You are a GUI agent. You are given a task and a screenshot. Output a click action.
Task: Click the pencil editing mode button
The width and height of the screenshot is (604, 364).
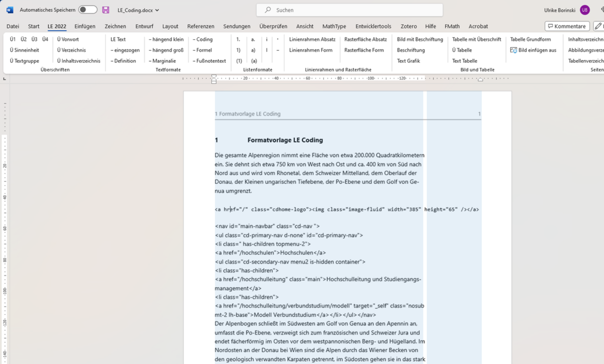[599, 26]
